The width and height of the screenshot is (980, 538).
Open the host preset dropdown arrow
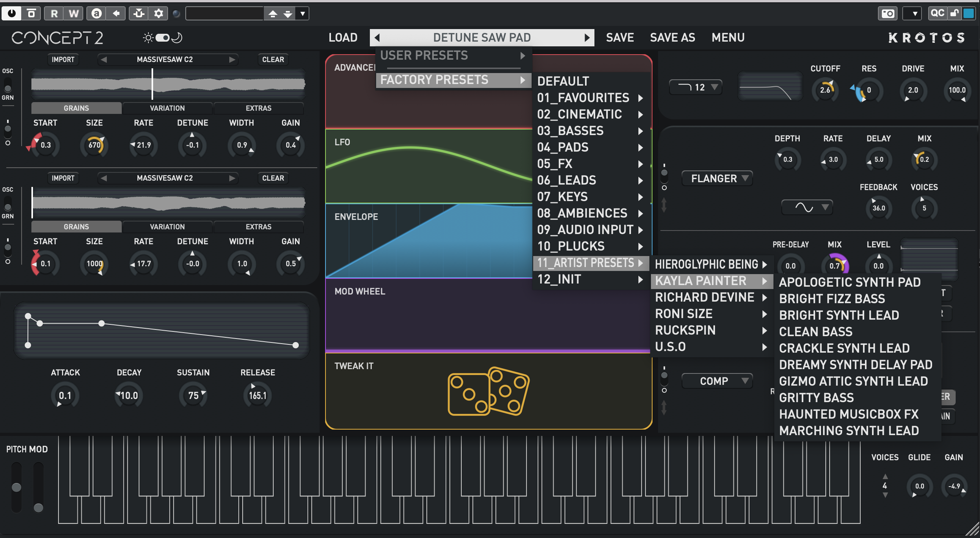click(x=302, y=14)
